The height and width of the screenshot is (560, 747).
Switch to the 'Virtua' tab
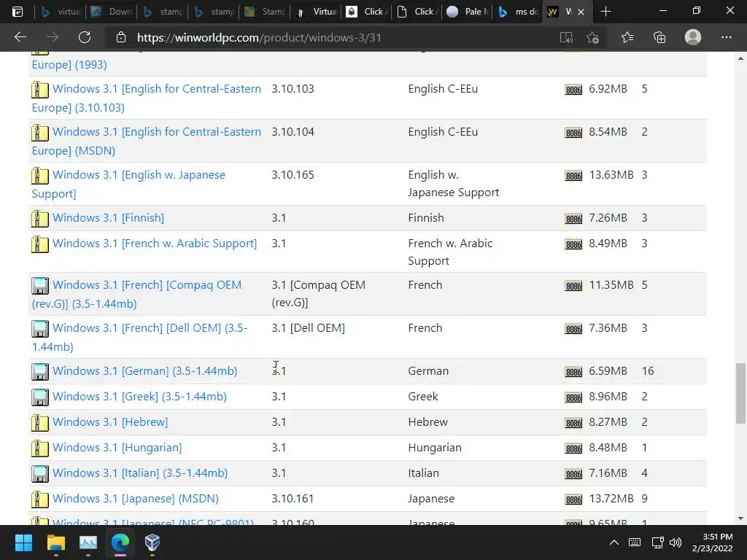(x=316, y=12)
